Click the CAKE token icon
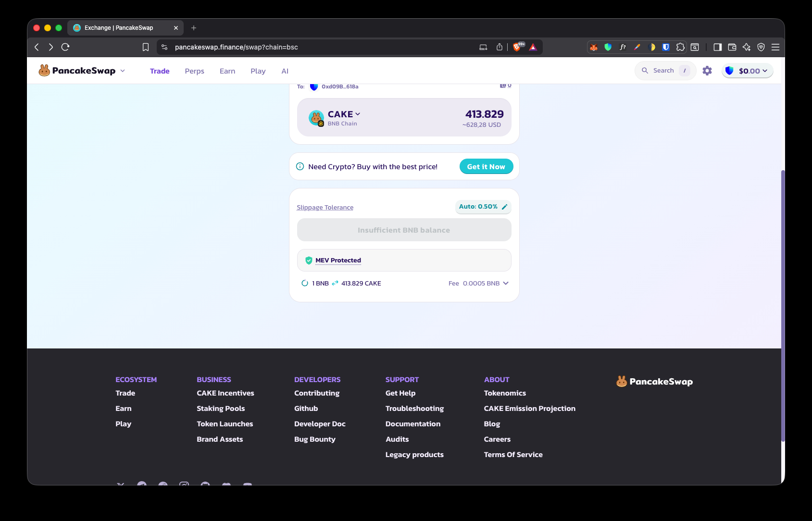The width and height of the screenshot is (812, 521). pos(316,118)
